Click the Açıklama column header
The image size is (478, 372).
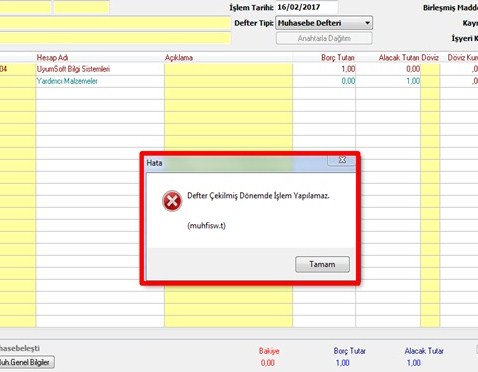(x=179, y=58)
